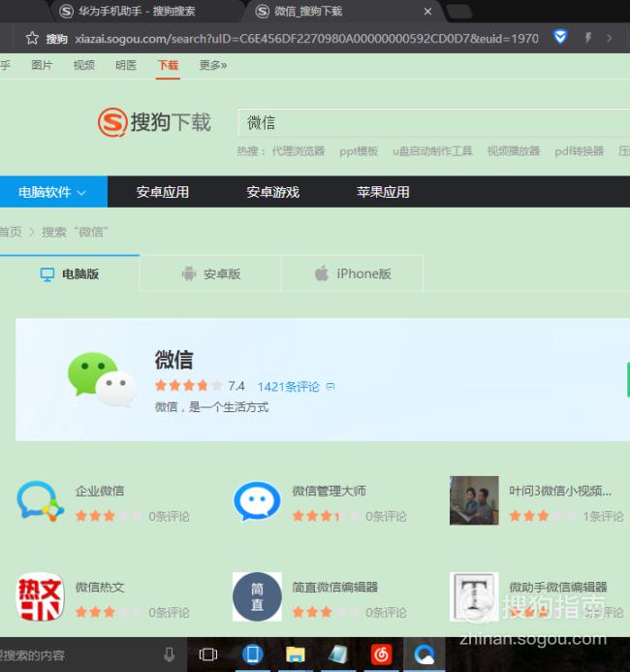Click hot search link 视频播放器
The width and height of the screenshot is (630, 672).
point(513,151)
